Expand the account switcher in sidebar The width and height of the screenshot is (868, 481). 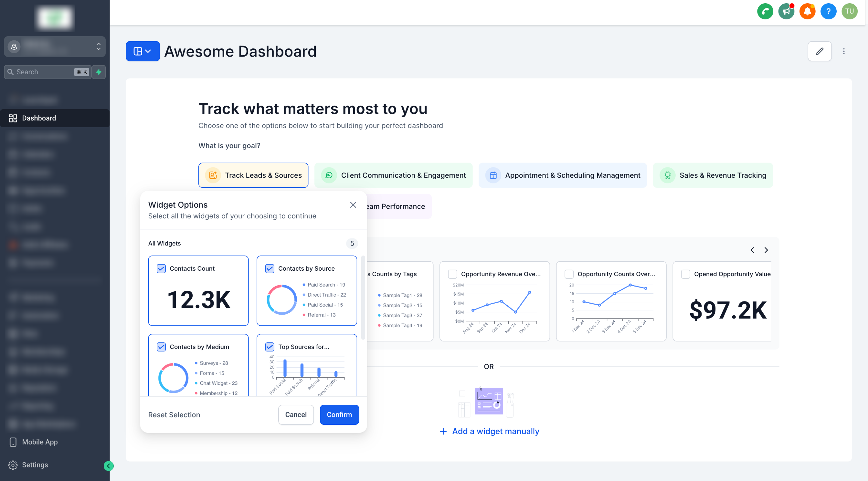tap(55, 47)
